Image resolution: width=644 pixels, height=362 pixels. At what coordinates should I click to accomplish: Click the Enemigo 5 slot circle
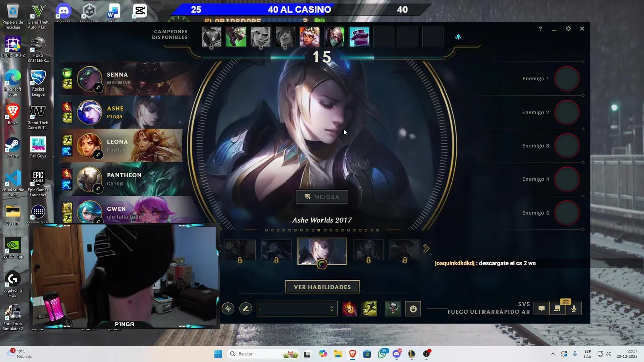click(x=567, y=213)
